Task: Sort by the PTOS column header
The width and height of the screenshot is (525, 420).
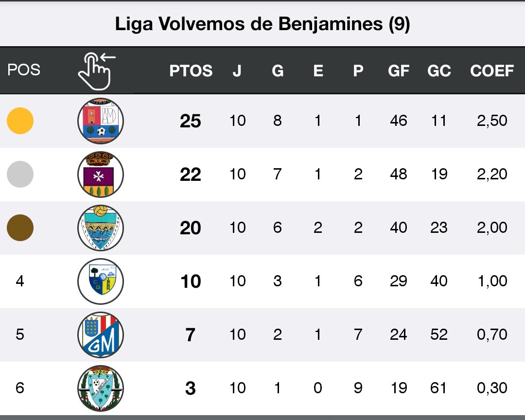Action: click(x=191, y=71)
